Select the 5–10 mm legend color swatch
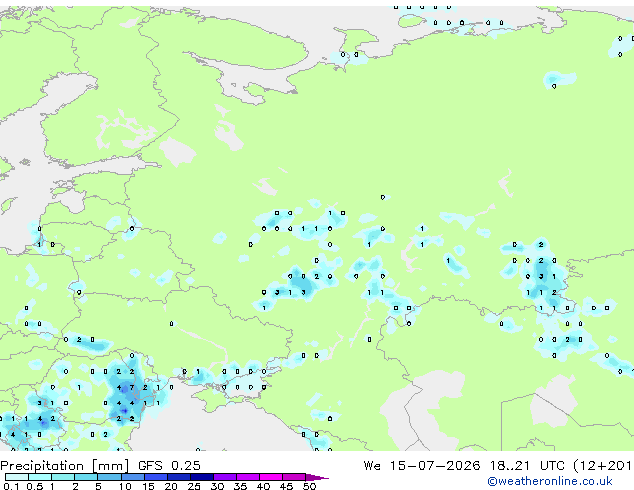This screenshot has height=490, width=634. click(109, 477)
